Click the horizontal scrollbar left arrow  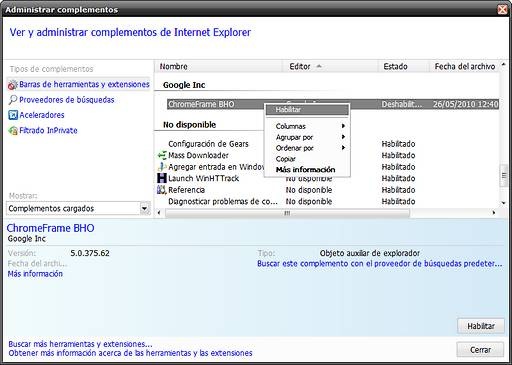point(159,213)
